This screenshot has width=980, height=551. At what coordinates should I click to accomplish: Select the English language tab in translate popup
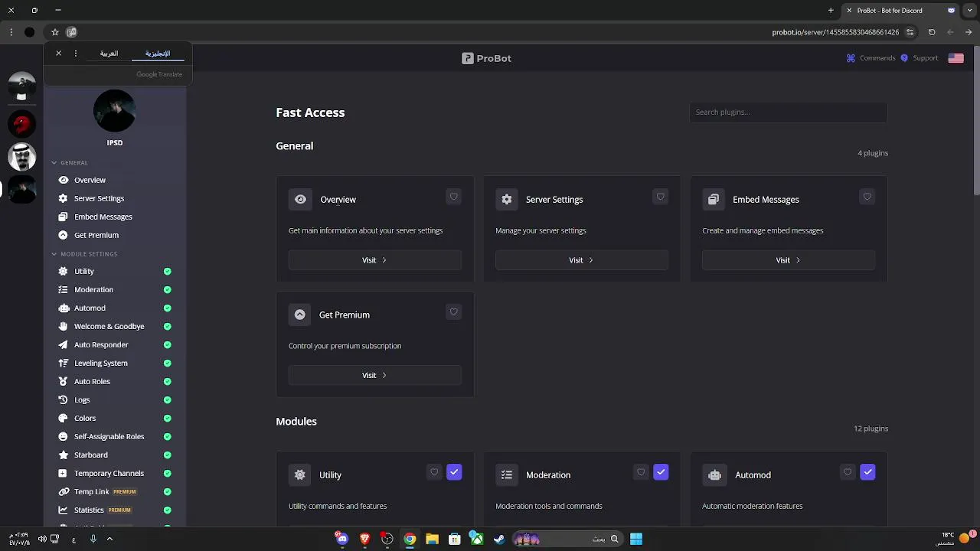click(x=158, y=54)
